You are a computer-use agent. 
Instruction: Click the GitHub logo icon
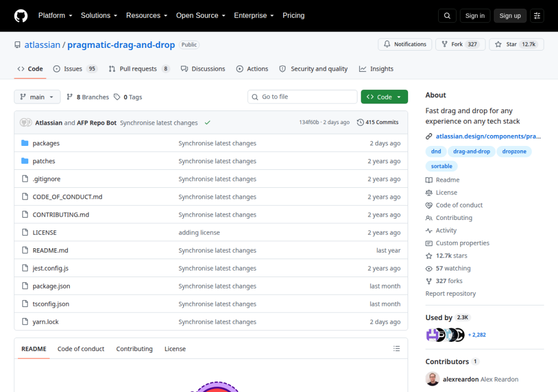21,16
